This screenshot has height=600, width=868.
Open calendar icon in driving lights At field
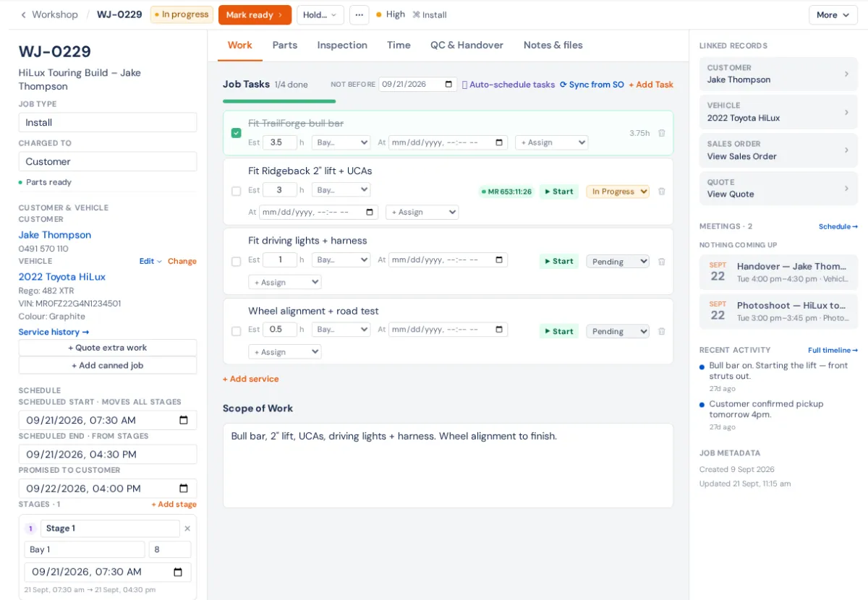[499, 260]
